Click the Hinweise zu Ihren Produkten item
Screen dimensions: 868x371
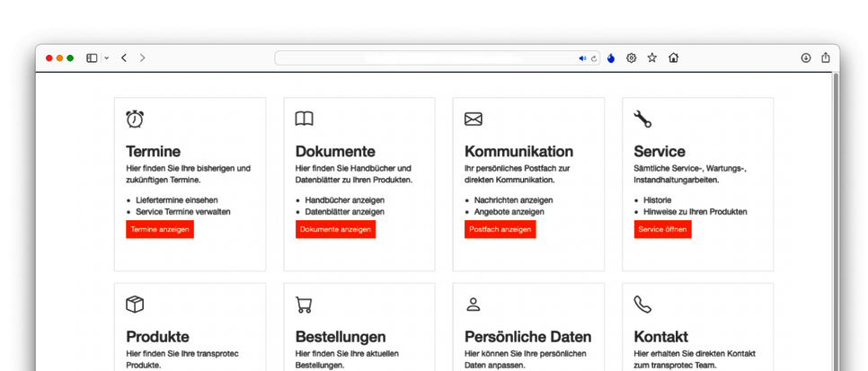pos(695,211)
